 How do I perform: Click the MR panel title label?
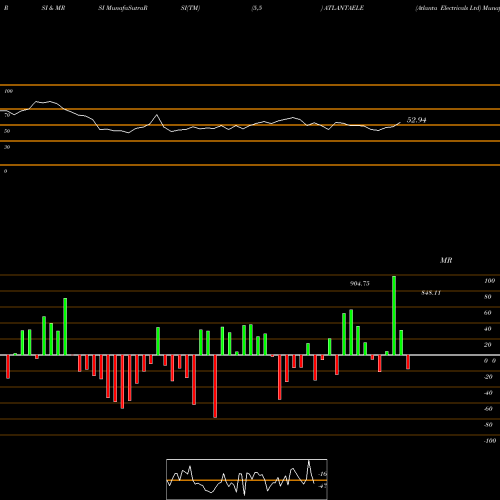point(446,260)
